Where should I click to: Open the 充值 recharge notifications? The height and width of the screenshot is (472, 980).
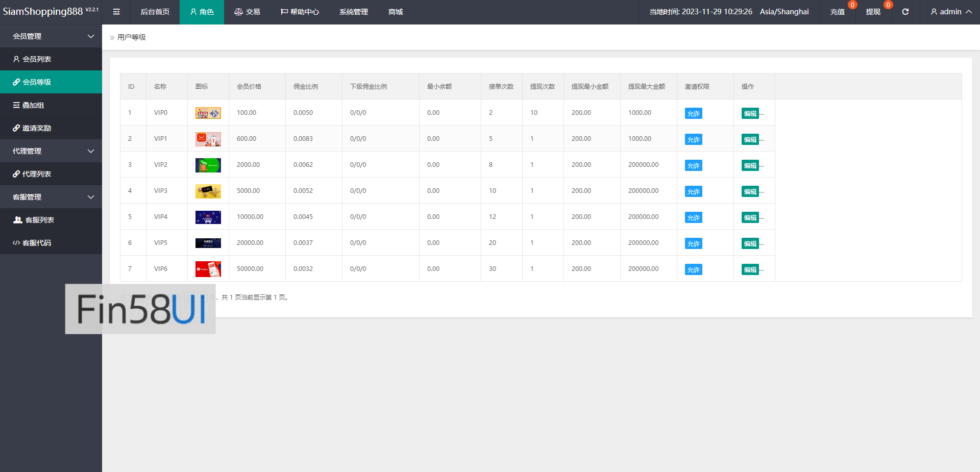(x=837, y=12)
